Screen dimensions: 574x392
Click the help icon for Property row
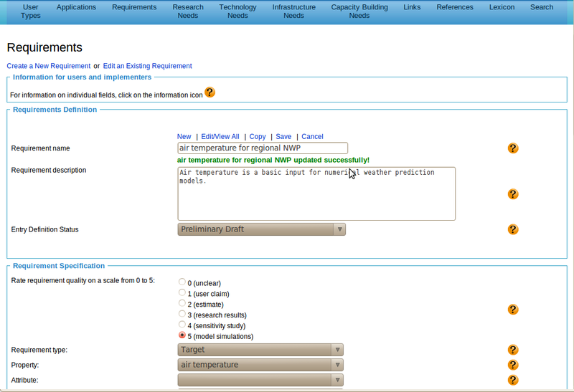click(512, 365)
